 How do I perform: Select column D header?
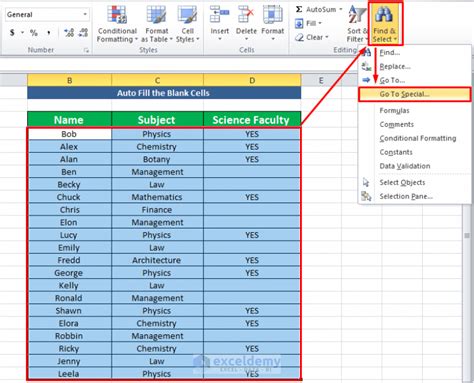pos(252,80)
